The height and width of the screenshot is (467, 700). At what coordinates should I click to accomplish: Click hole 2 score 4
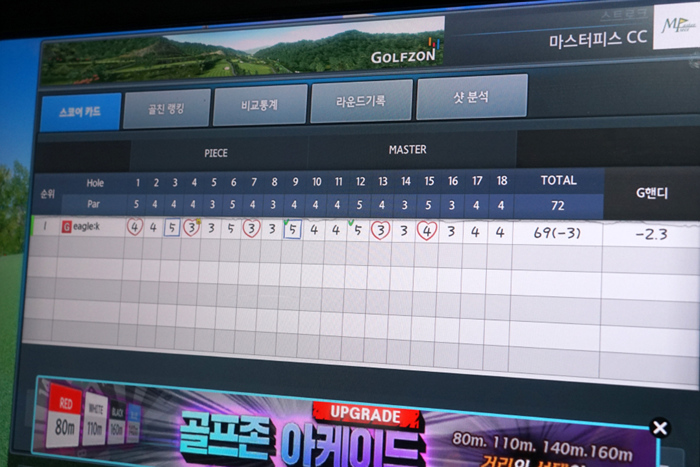tap(153, 227)
